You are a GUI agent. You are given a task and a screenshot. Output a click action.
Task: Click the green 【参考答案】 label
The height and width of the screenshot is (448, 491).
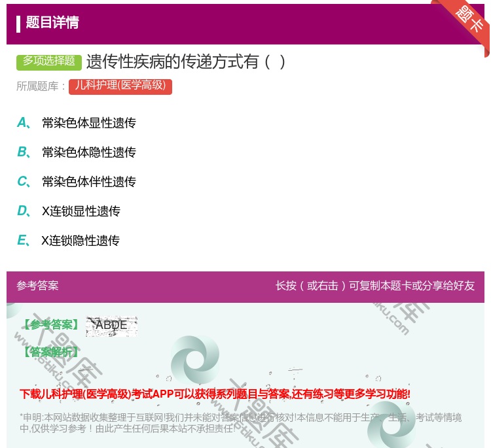pos(50,324)
